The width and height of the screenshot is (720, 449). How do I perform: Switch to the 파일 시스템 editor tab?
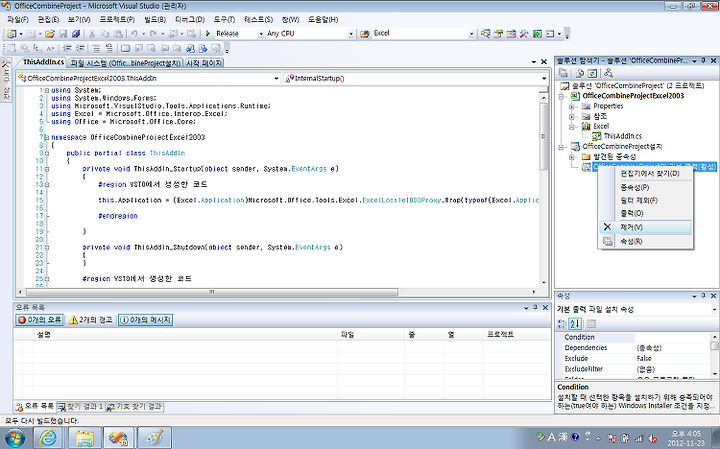tap(126, 63)
